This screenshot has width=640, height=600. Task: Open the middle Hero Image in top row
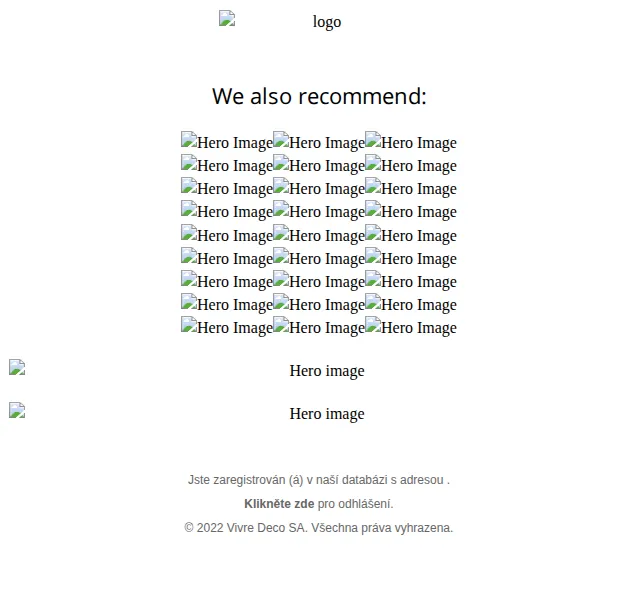coord(318,142)
